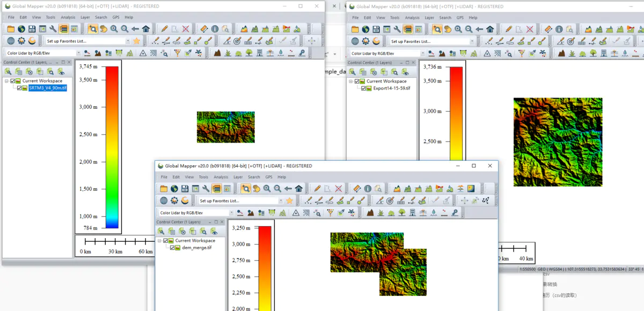Uncheck Current Workspace in Export14 window
The height and width of the screenshot is (311, 644).
point(357,82)
